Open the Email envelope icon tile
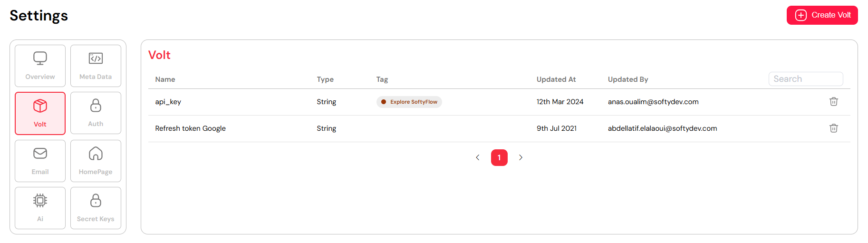 (40, 161)
